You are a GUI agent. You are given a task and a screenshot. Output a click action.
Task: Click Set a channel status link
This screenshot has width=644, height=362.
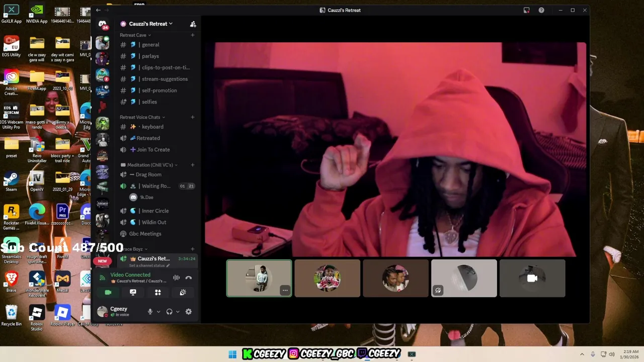pyautogui.click(x=149, y=265)
